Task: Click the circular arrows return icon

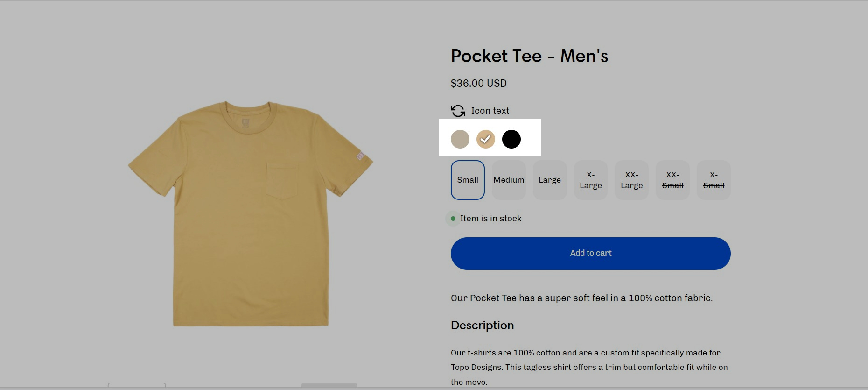Action: click(458, 111)
